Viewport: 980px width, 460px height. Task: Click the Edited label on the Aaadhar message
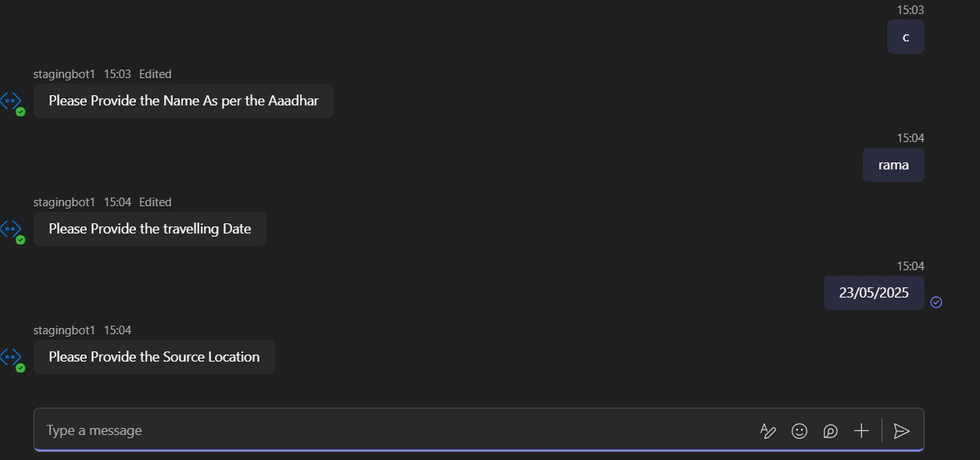(x=156, y=73)
